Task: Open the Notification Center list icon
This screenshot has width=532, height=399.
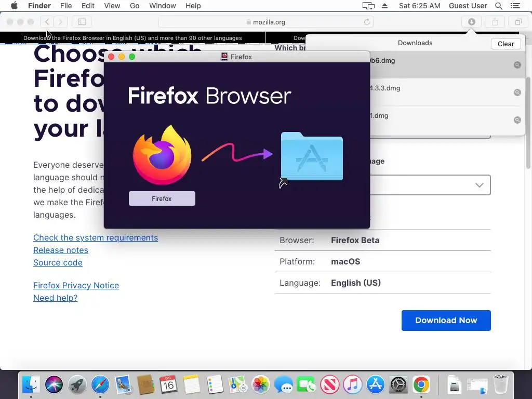Action: tap(515, 6)
